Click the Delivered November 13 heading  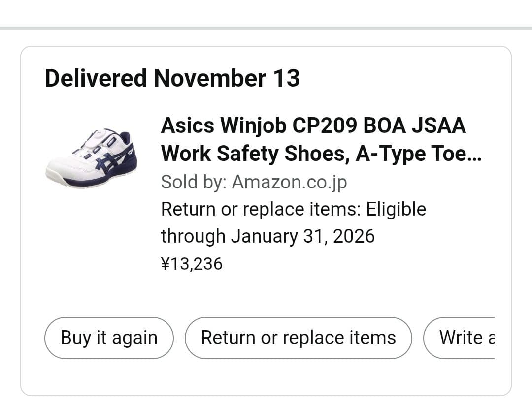[172, 78]
